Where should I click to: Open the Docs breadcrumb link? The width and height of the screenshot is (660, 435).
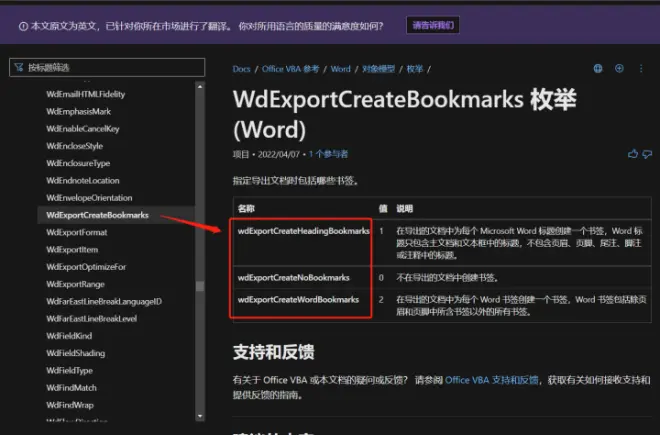242,69
